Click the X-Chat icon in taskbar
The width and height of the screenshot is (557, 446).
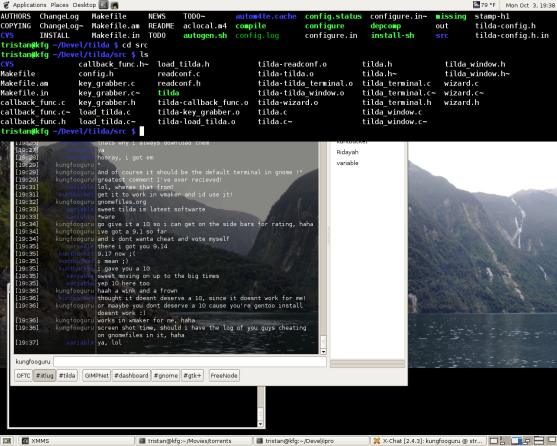click(x=377, y=441)
